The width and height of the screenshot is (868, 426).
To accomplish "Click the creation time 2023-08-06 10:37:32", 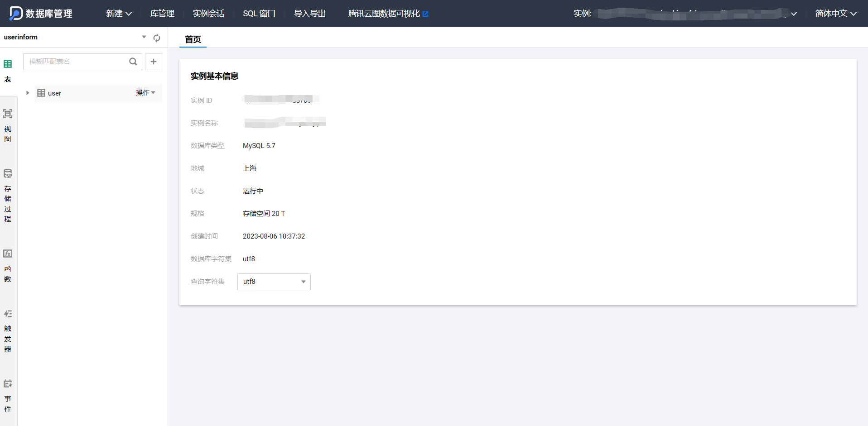I will (274, 236).
